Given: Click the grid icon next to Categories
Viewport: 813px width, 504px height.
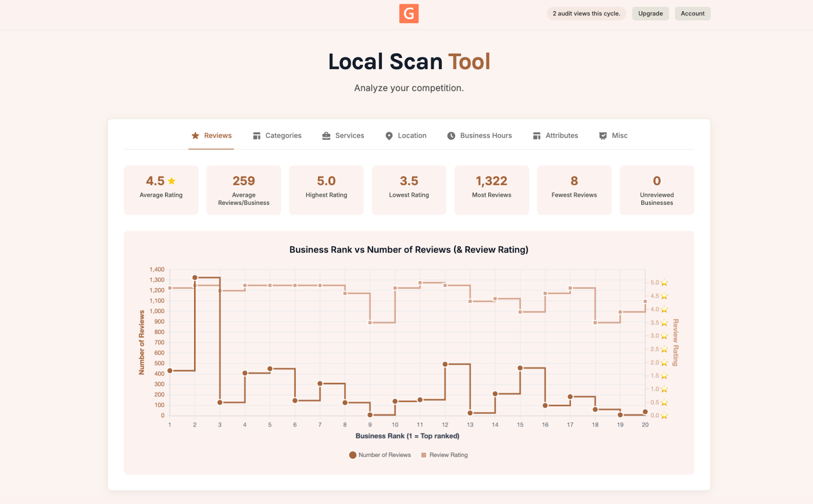Looking at the screenshot, I should 256,135.
